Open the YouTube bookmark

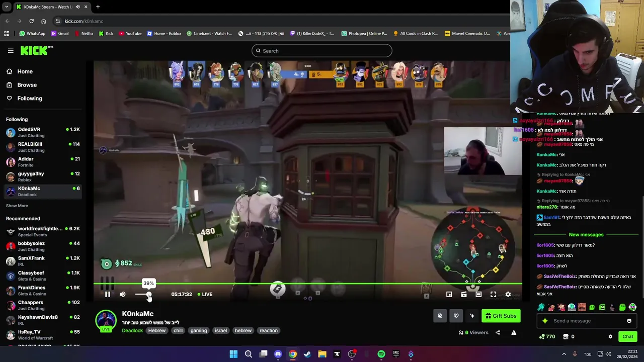pyautogui.click(x=130, y=34)
